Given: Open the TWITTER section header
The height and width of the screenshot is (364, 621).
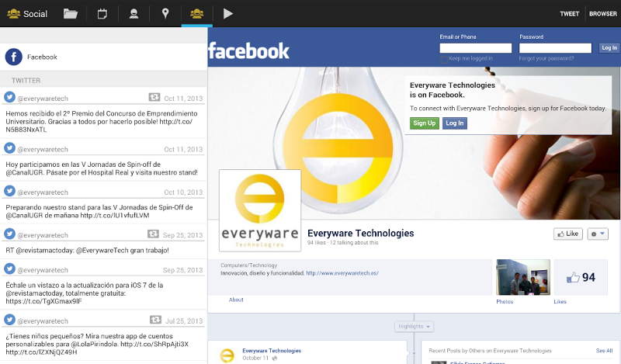Looking at the screenshot, I should tap(103, 81).
